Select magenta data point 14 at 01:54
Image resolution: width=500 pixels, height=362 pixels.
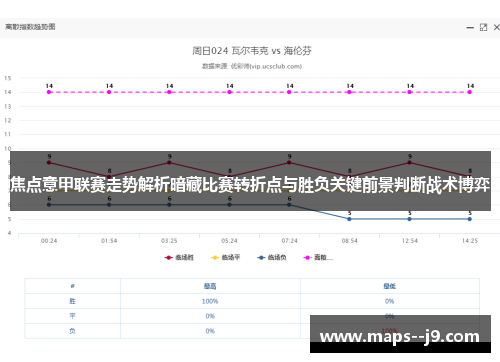109,92
